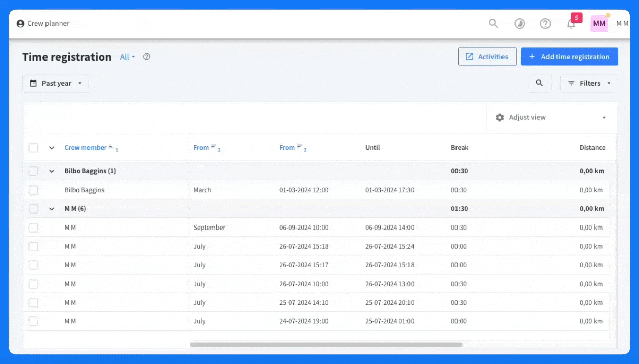Click the "26-07-2024 13:00" Until cell

[390, 284]
